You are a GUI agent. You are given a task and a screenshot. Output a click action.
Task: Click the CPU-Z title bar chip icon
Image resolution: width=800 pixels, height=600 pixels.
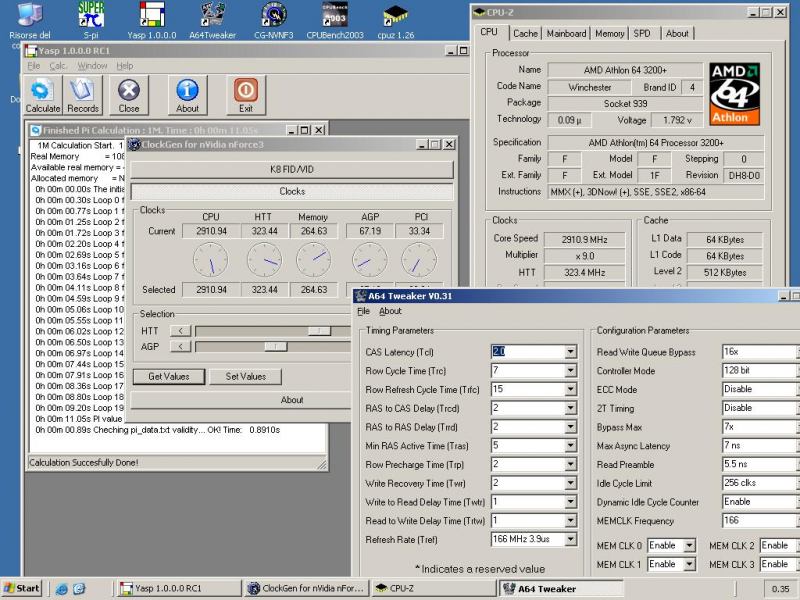(480, 12)
